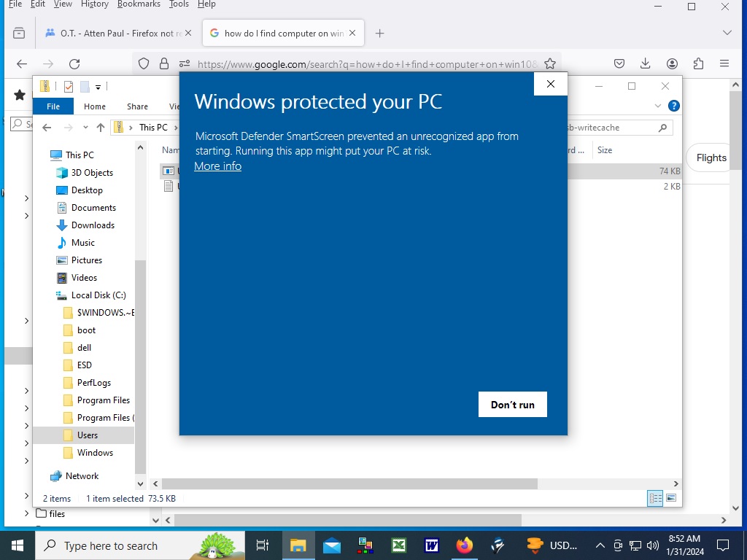Open the Firefox account icon
The width and height of the screenshot is (747, 560).
pos(672,64)
